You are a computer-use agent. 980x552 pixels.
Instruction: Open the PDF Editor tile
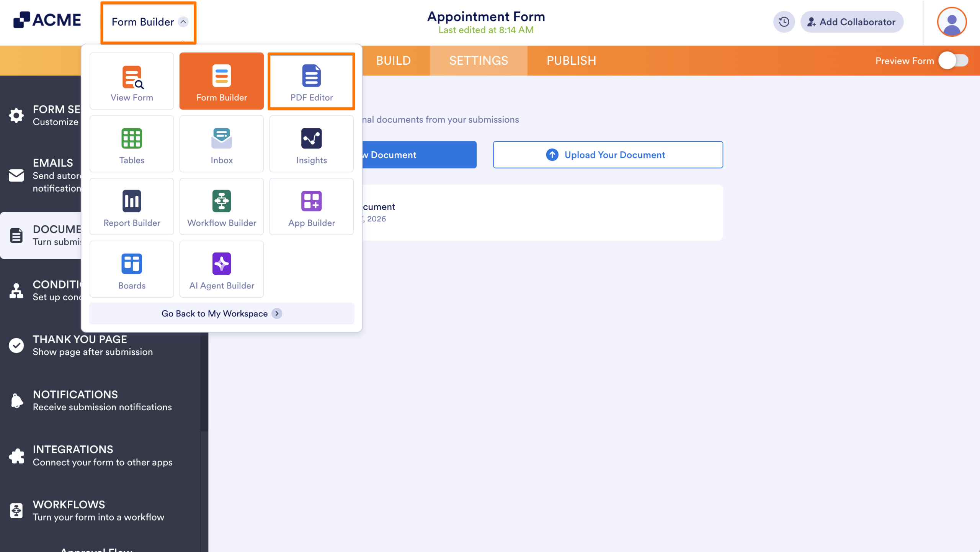(312, 81)
